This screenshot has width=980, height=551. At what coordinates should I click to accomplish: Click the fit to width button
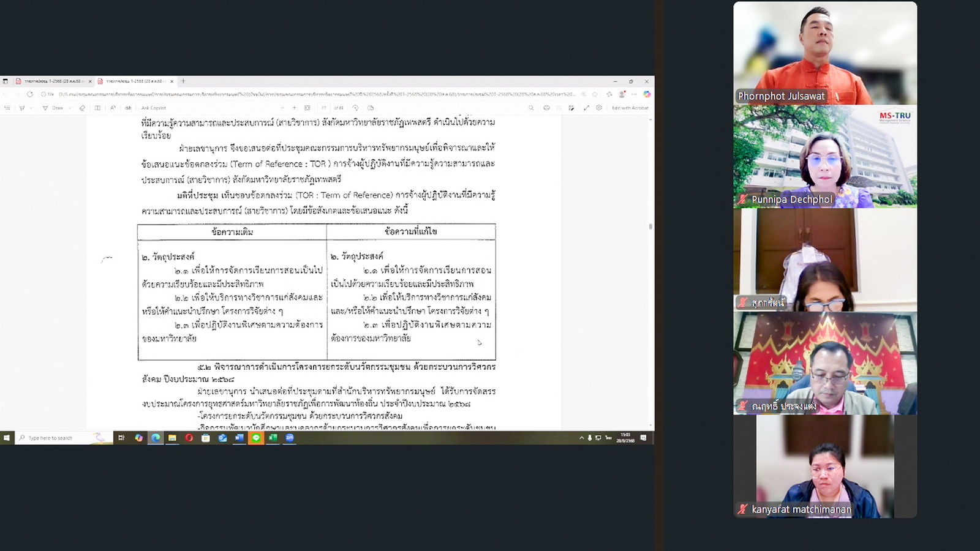307,108
